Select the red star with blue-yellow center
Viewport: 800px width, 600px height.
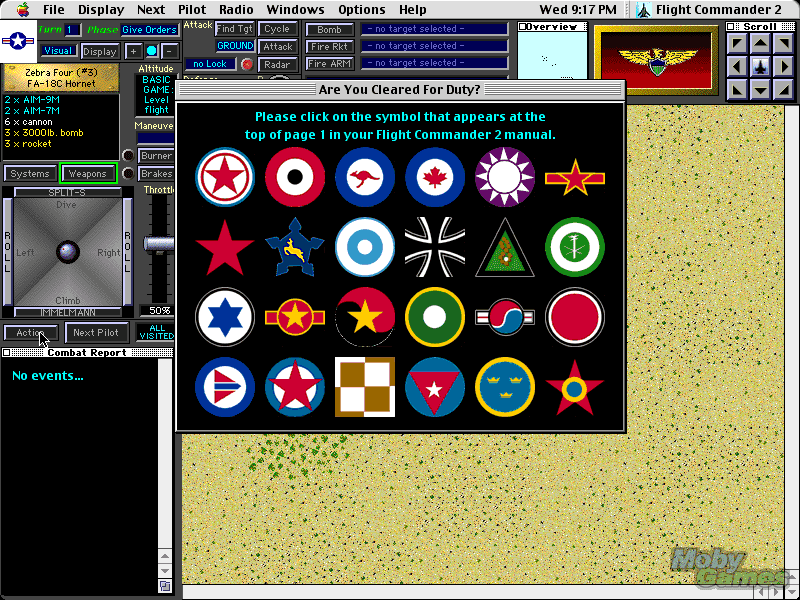[575, 388]
